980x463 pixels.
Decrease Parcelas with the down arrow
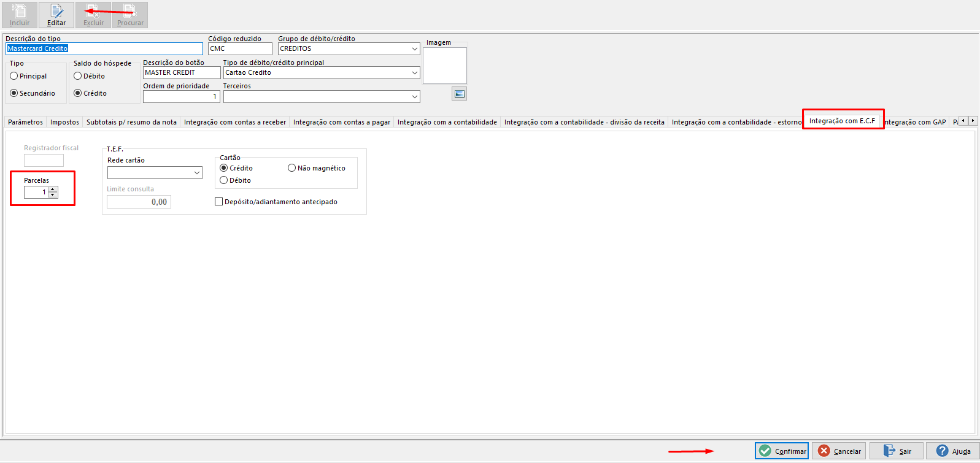coord(53,195)
